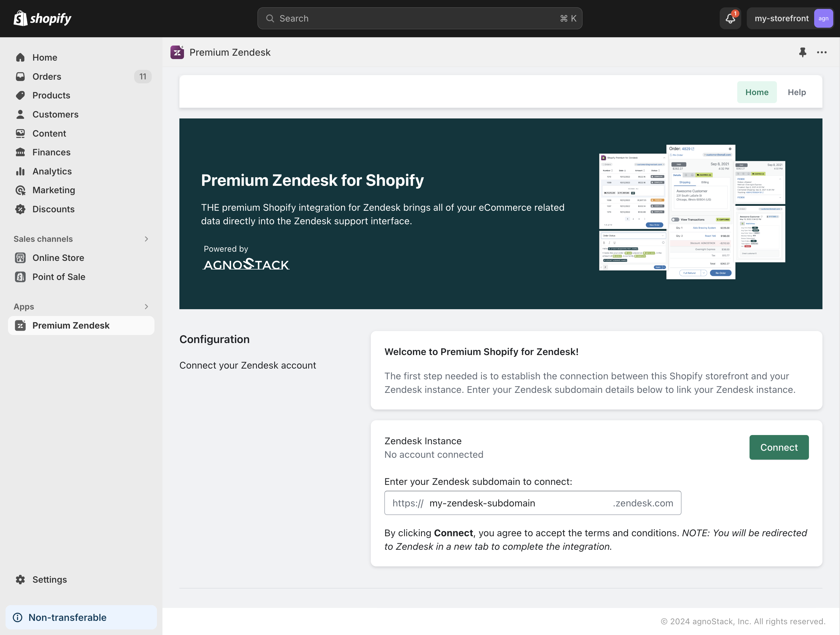Click the Shopify logo in top bar
This screenshot has width=840, height=635.
click(x=42, y=18)
